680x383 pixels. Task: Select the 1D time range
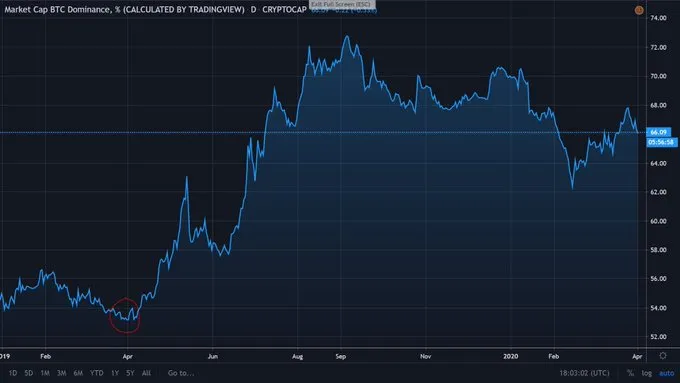[x=13, y=373]
